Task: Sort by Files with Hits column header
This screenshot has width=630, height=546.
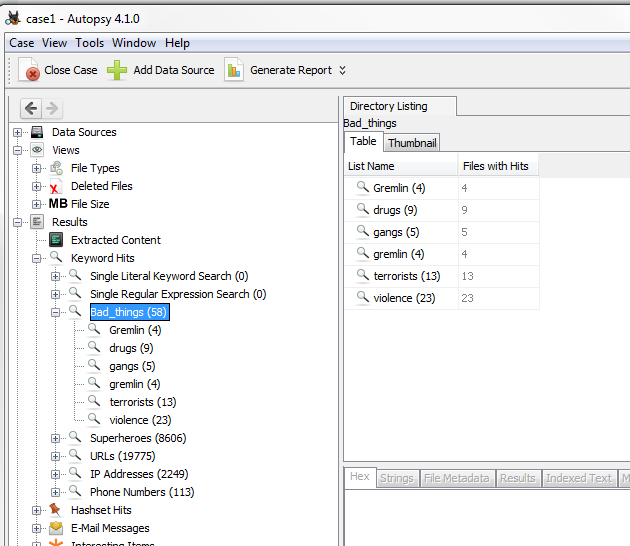Action: [x=496, y=166]
